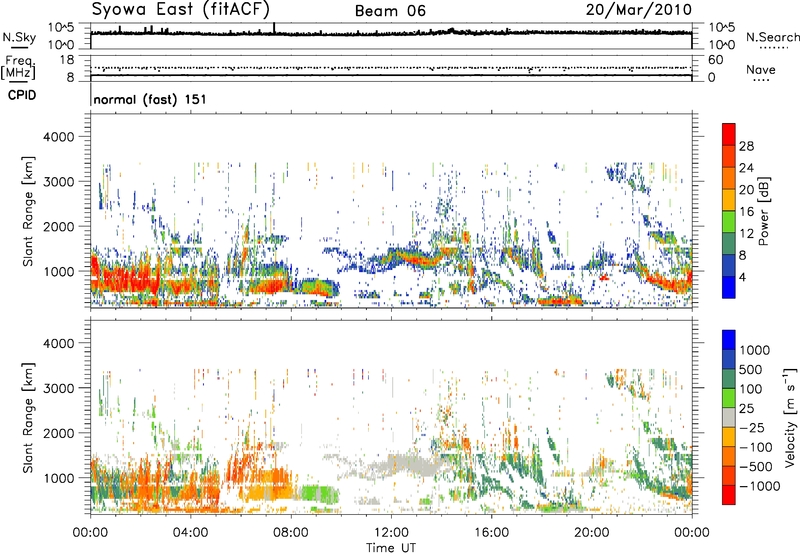Click the '4000' tick of the Power panel

(x=58, y=137)
